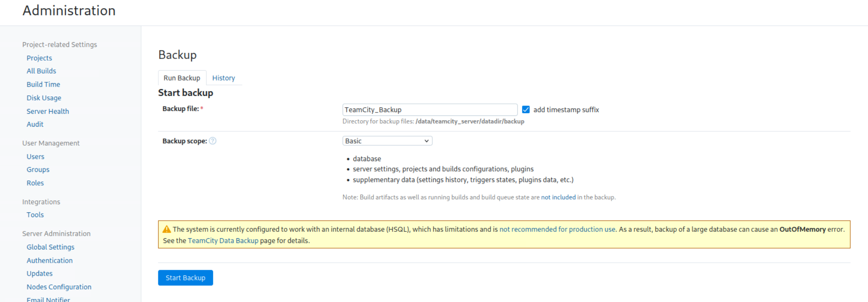View Roles in User Management
Viewport: 868px width, 302px height.
point(35,183)
